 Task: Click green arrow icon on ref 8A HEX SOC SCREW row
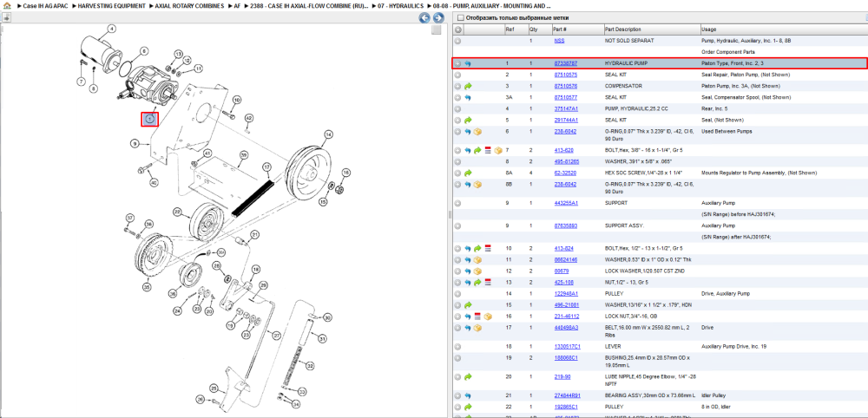(x=468, y=173)
